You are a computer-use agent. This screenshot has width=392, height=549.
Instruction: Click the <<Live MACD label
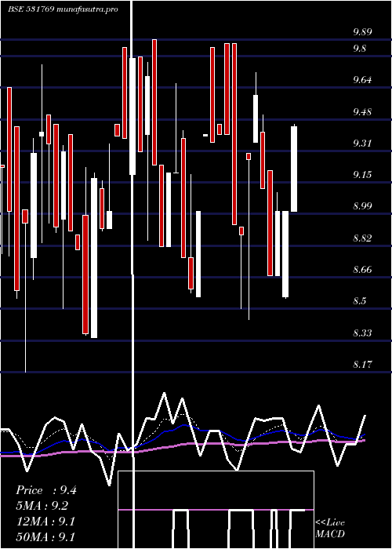click(x=330, y=529)
